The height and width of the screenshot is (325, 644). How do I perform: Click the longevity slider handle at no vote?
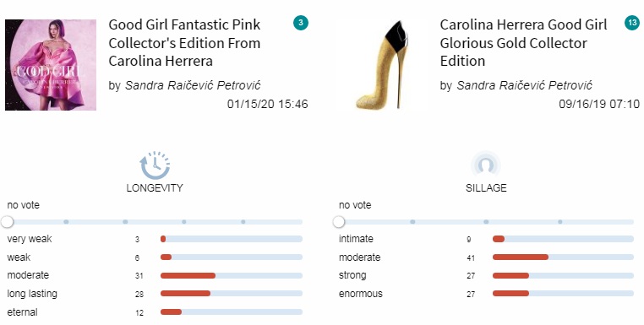point(7,222)
